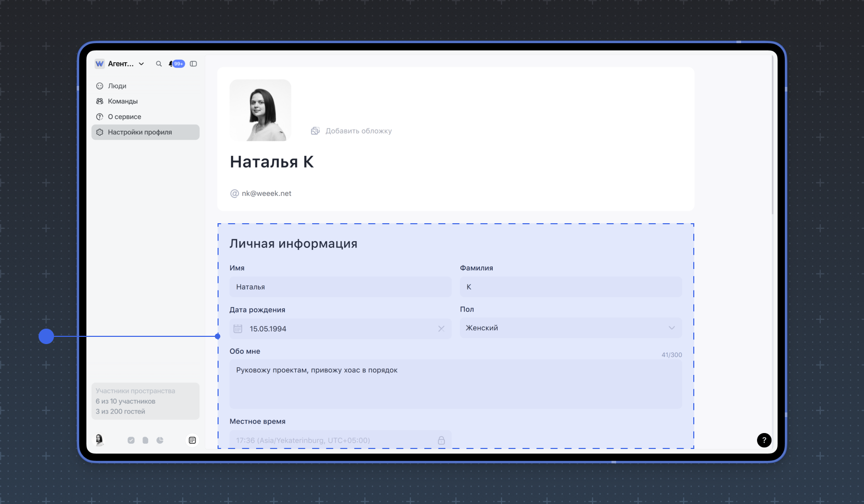Click the nk@weeek.net email link
864x504 pixels.
click(x=266, y=193)
